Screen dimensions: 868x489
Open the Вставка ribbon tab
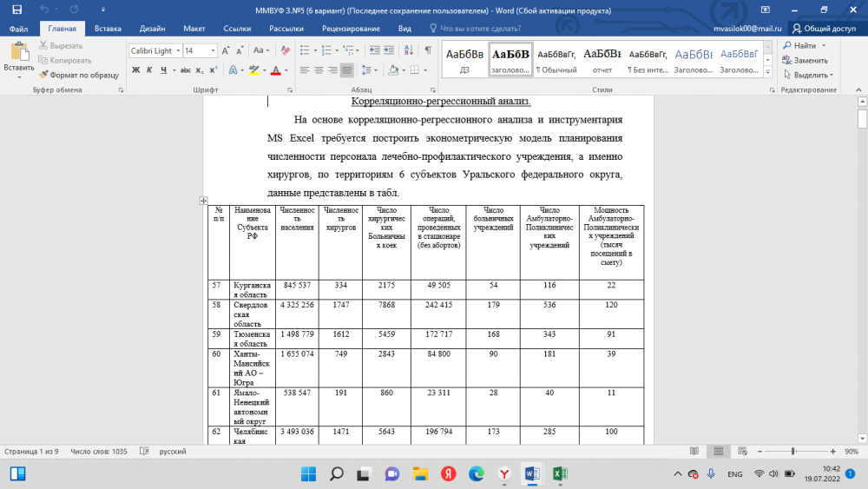108,28
